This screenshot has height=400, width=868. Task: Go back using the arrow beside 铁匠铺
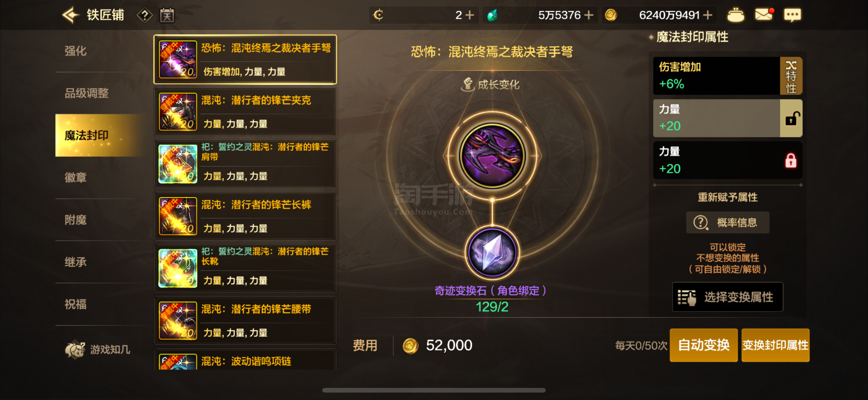click(71, 15)
